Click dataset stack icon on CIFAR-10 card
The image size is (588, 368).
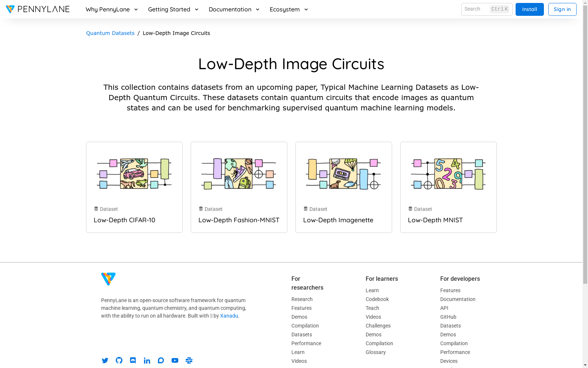click(x=96, y=209)
